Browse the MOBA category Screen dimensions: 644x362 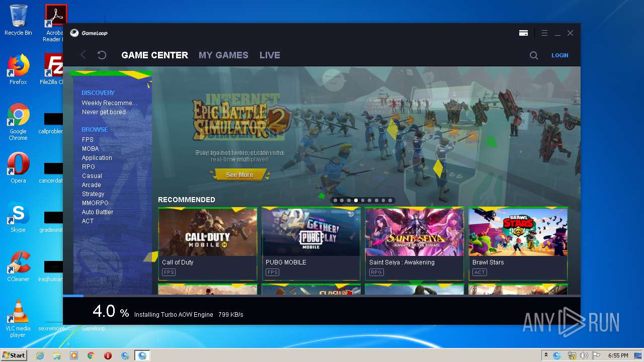[x=91, y=149]
